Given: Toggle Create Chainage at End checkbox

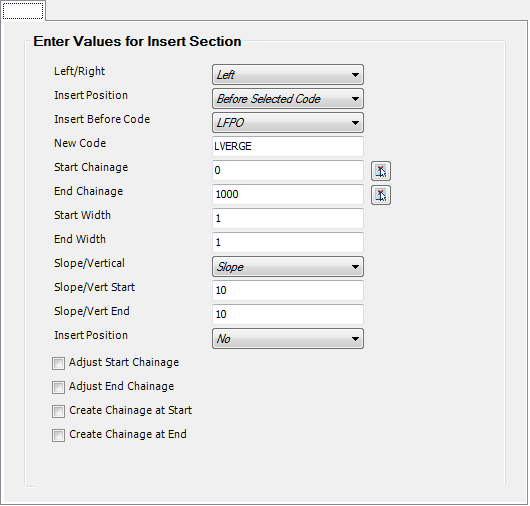Looking at the screenshot, I should pyautogui.click(x=58, y=436).
